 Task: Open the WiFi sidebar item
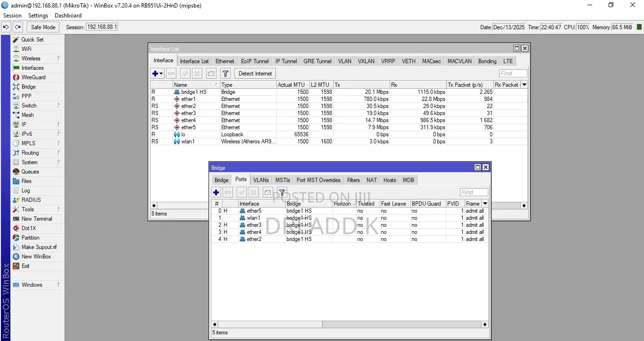click(x=26, y=49)
